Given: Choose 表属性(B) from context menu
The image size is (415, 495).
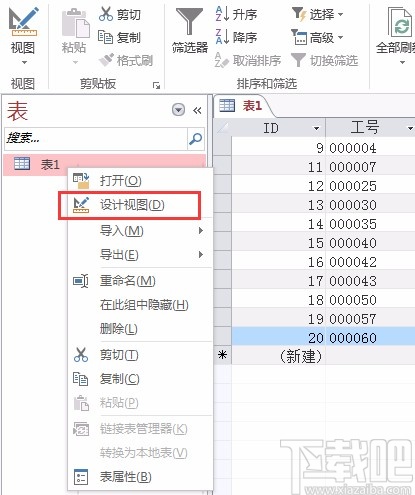Looking at the screenshot, I should coord(140,477).
